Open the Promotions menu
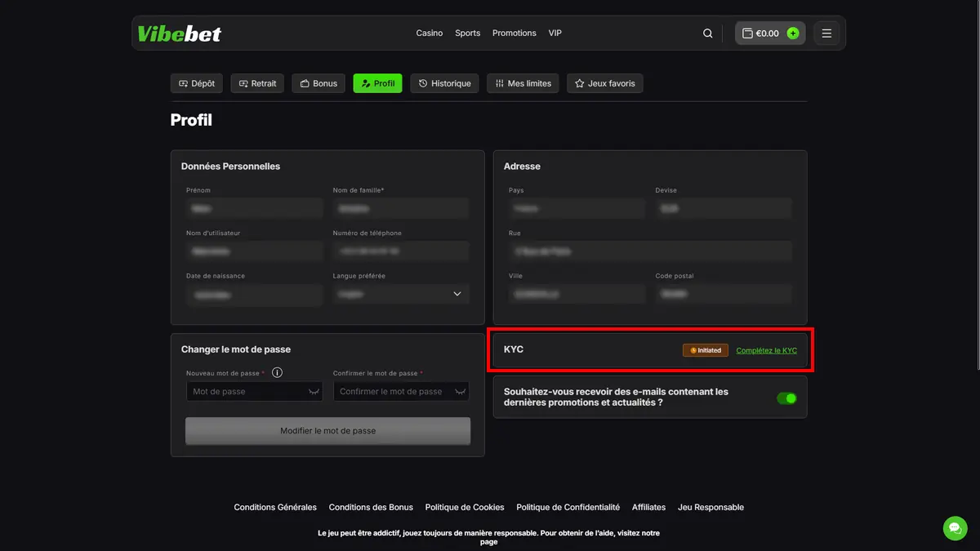The width and height of the screenshot is (980, 551). pos(514,33)
